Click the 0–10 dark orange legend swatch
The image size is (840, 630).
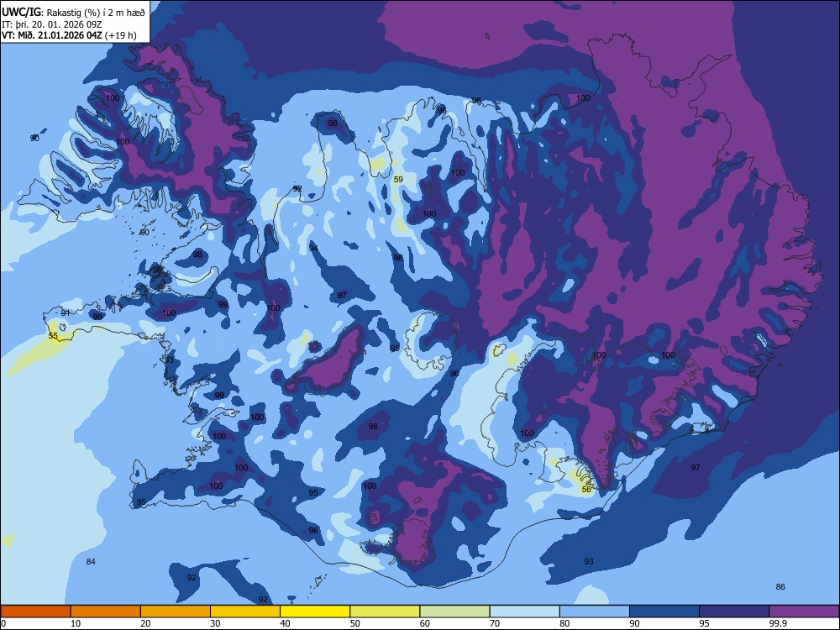tap(35, 612)
